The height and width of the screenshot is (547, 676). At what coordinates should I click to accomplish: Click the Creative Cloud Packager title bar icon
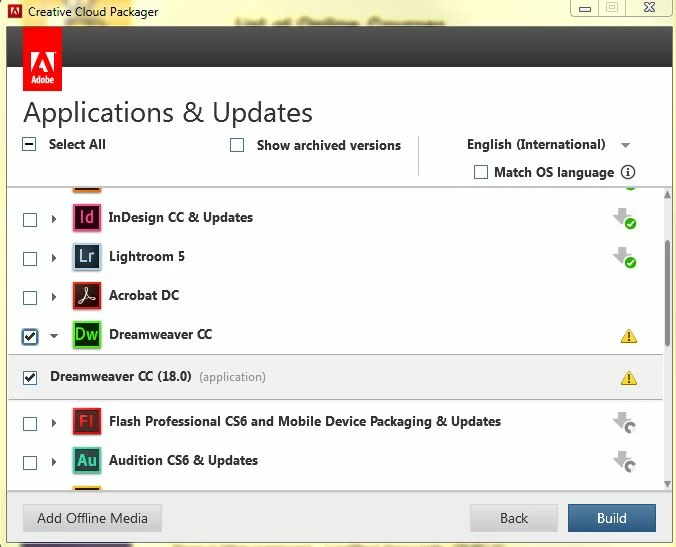(15, 11)
